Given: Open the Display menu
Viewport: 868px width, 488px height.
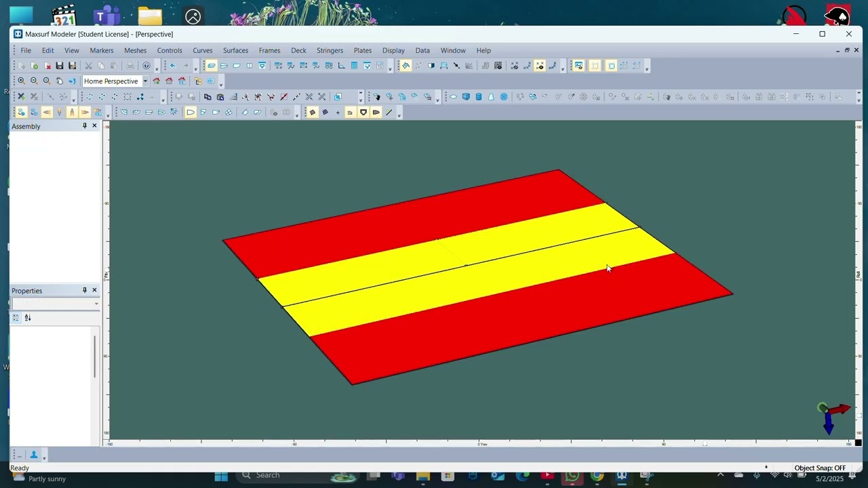Looking at the screenshot, I should 393,50.
